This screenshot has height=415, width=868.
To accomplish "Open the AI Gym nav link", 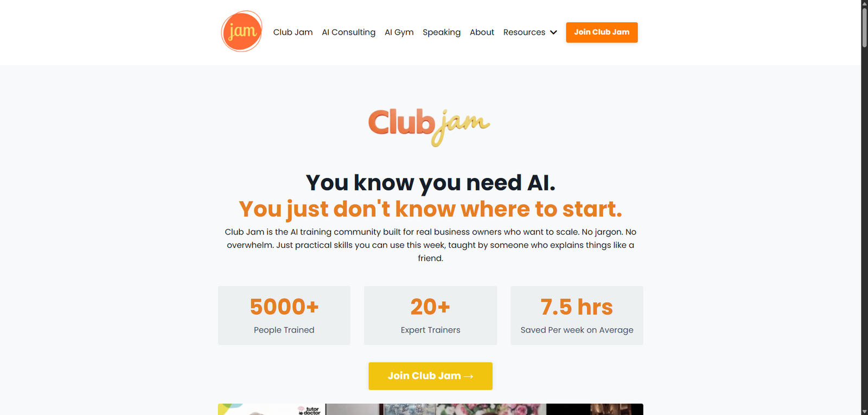I will (399, 33).
